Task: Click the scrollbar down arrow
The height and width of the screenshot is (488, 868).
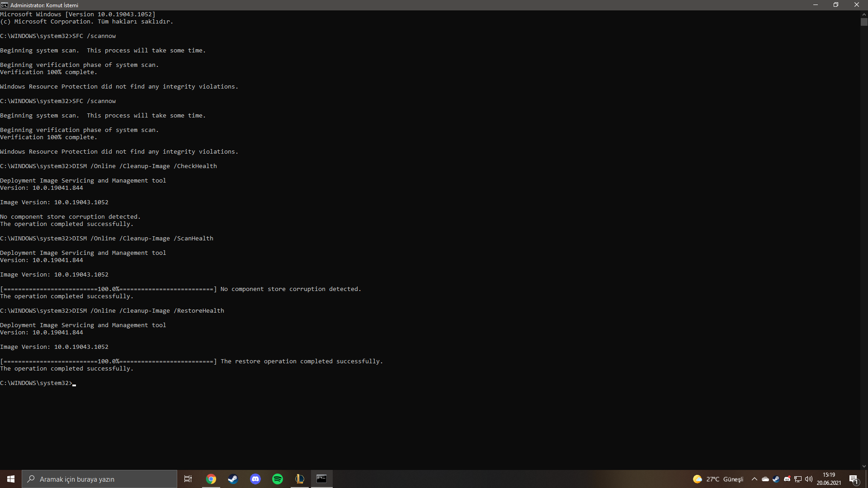Action: [x=864, y=466]
